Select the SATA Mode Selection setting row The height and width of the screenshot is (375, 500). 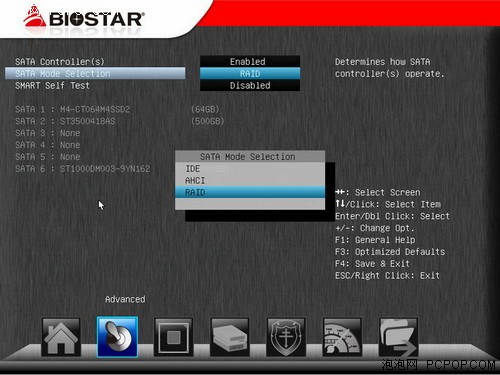[95, 73]
